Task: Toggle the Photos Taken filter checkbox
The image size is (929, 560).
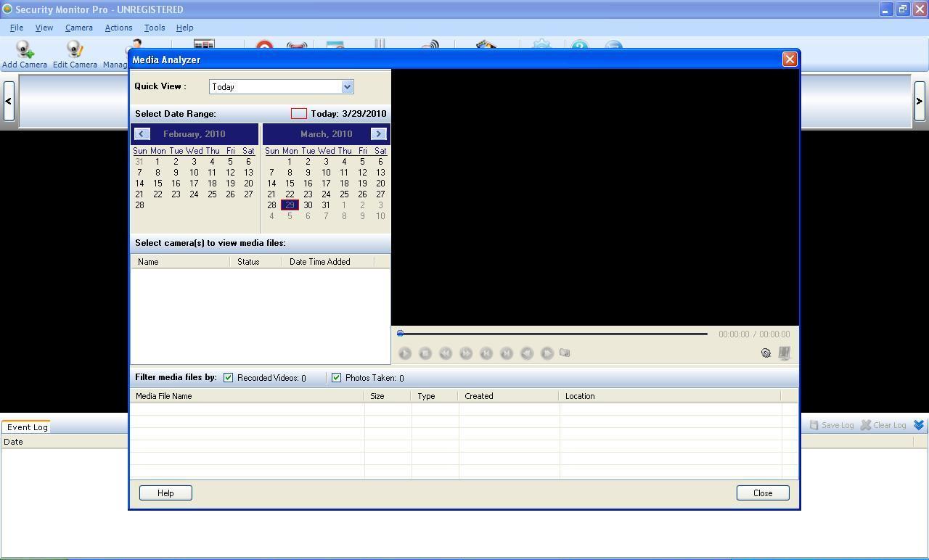Action: pos(336,378)
